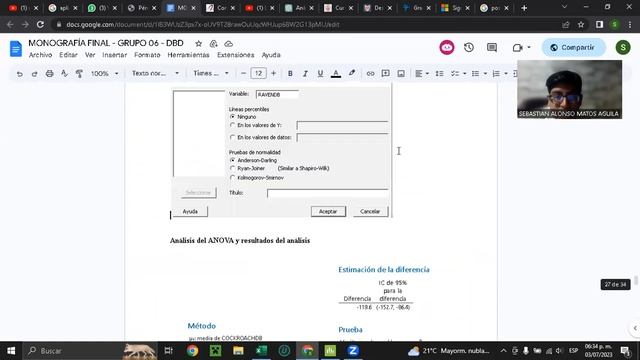Screen dimensions: 640x360
Task: Open Windows Start menu
Action: (x=11, y=351)
